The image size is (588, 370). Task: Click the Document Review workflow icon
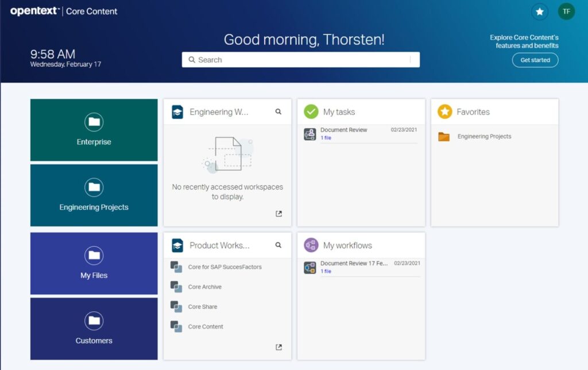coord(310,267)
